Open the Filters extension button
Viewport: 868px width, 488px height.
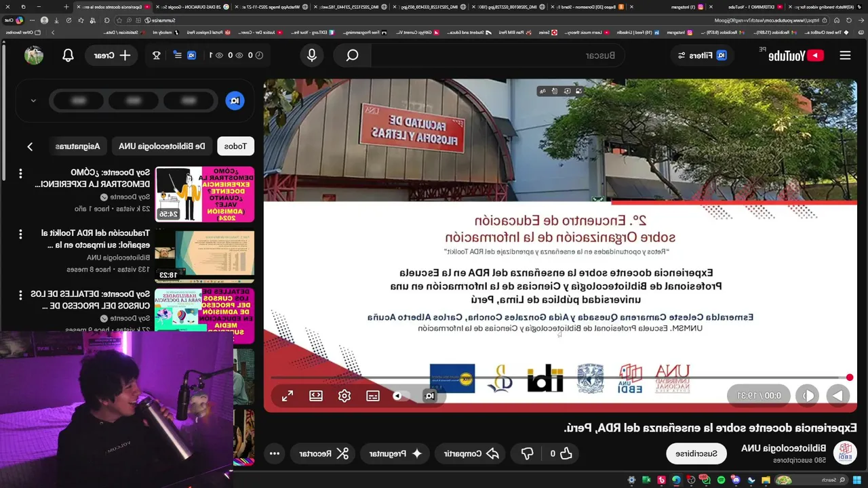pos(702,56)
